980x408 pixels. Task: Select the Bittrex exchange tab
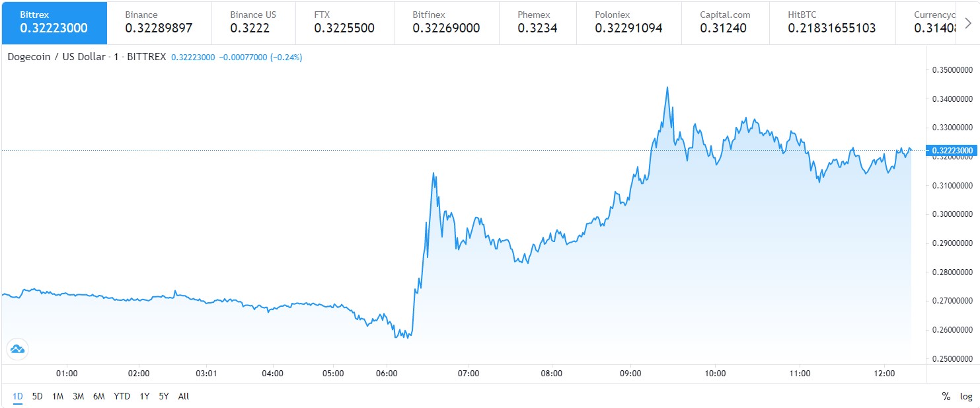(54, 22)
